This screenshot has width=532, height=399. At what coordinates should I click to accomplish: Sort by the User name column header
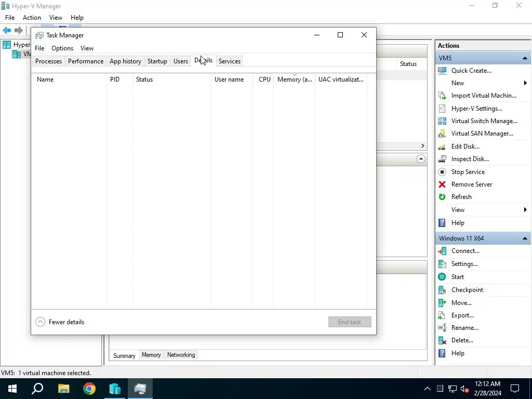[232, 79]
